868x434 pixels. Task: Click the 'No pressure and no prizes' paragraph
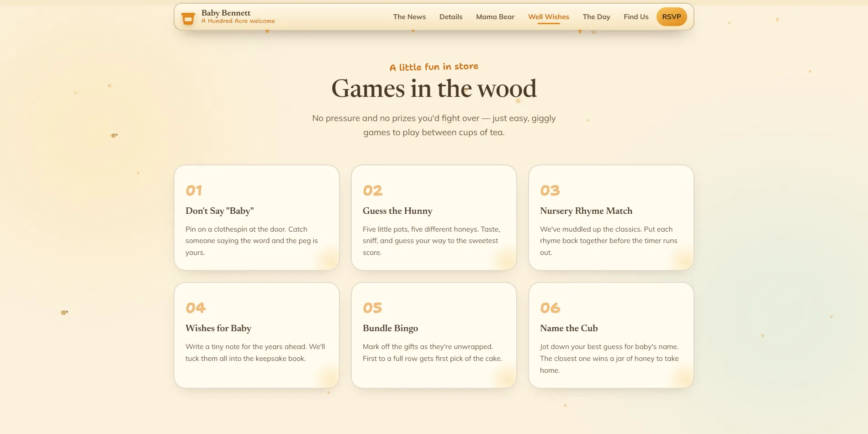click(x=434, y=125)
